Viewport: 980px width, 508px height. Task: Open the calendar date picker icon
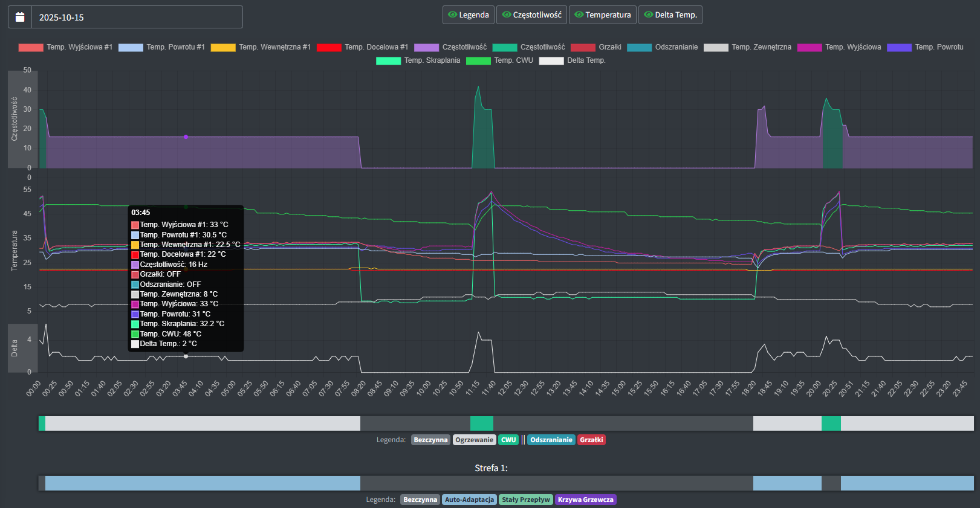coord(20,17)
